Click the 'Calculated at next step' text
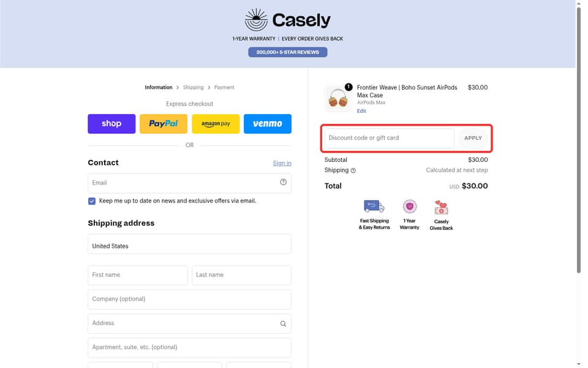588x368 pixels. tap(457, 170)
